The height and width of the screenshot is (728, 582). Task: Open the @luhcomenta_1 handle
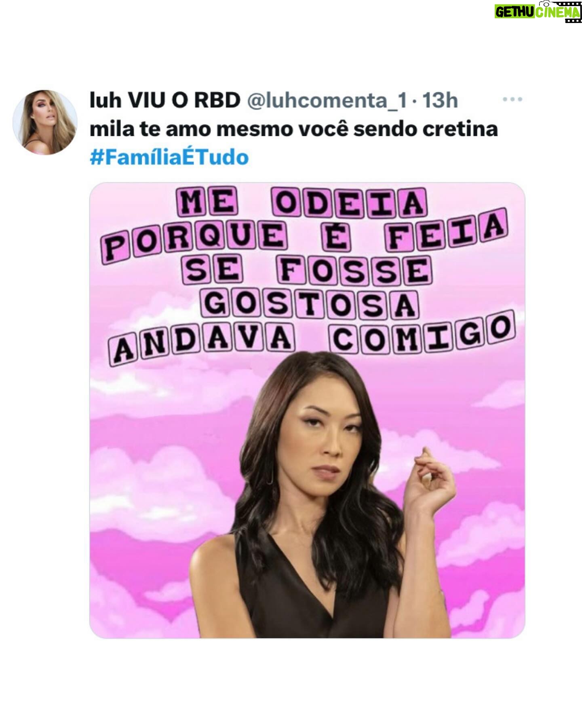327,100
